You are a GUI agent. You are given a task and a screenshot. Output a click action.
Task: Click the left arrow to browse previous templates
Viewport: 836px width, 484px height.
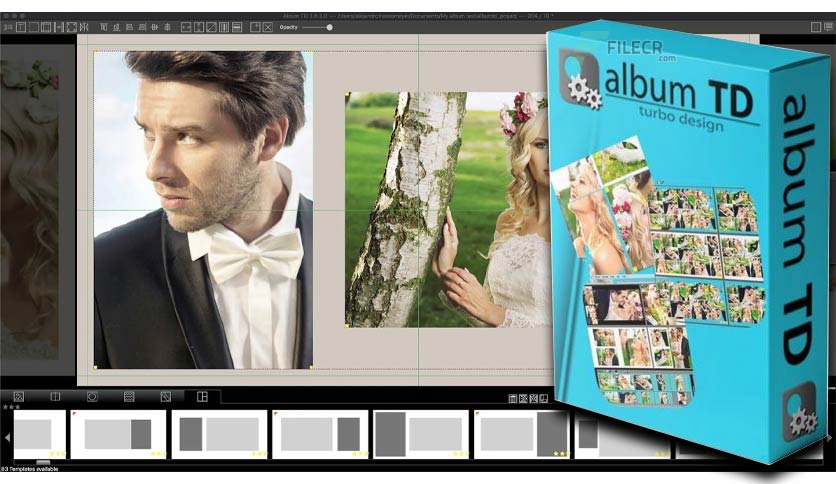(x=7, y=437)
